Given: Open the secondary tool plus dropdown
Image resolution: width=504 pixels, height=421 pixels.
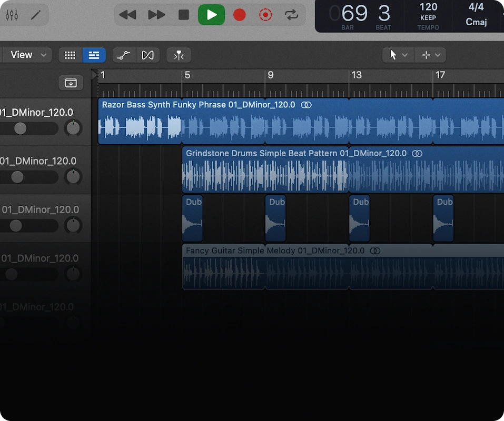Looking at the screenshot, I should click(430, 55).
